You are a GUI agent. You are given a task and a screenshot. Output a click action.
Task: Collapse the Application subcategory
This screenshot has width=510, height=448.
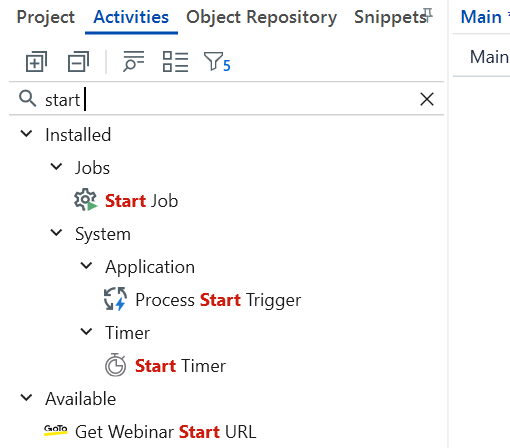pyautogui.click(x=86, y=266)
